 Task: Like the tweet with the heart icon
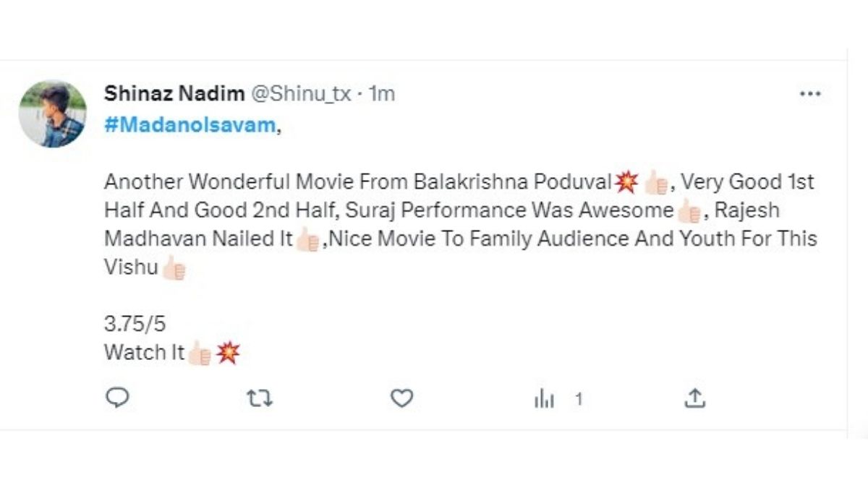[403, 397]
